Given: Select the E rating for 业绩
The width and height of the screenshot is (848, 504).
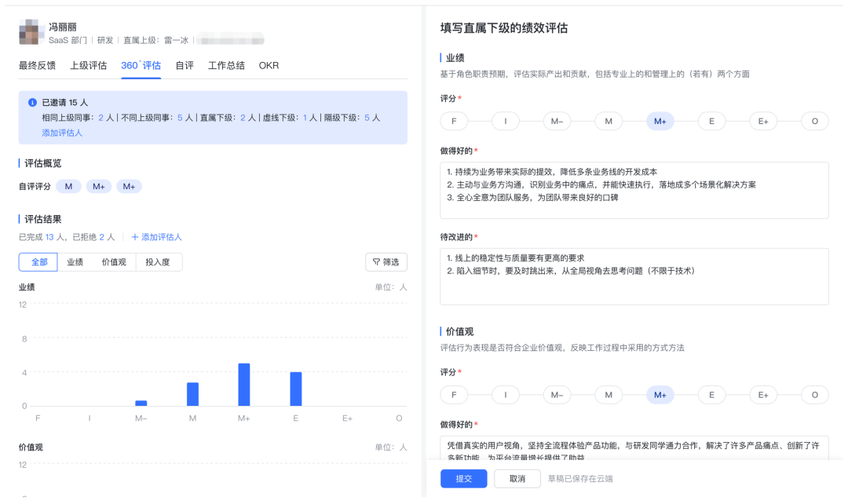Looking at the screenshot, I should (x=711, y=121).
